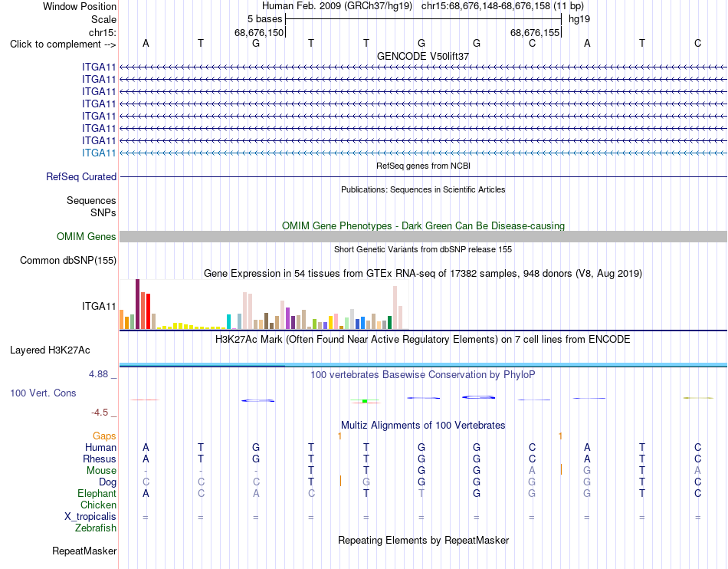Open the H3K27Ac Mark track title

[423, 340]
